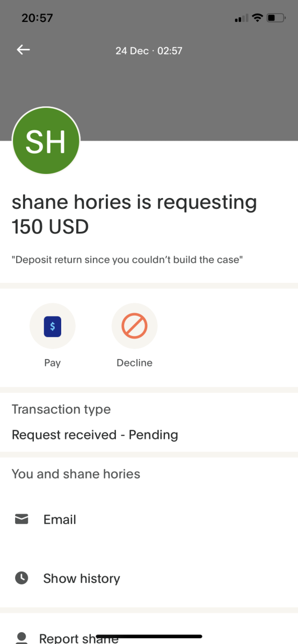298x644 pixels.
Task: Open the Show history row
Action: pyautogui.click(x=149, y=579)
